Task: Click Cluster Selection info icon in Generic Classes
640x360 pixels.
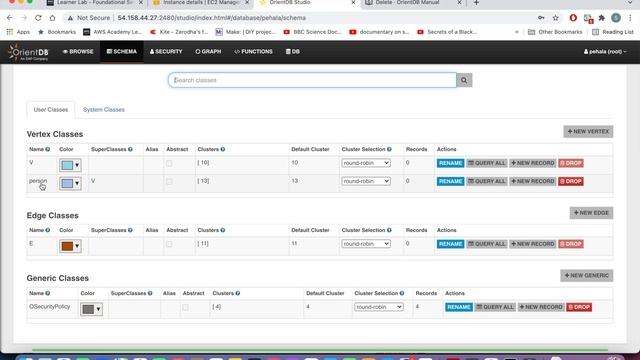Action: (402, 293)
